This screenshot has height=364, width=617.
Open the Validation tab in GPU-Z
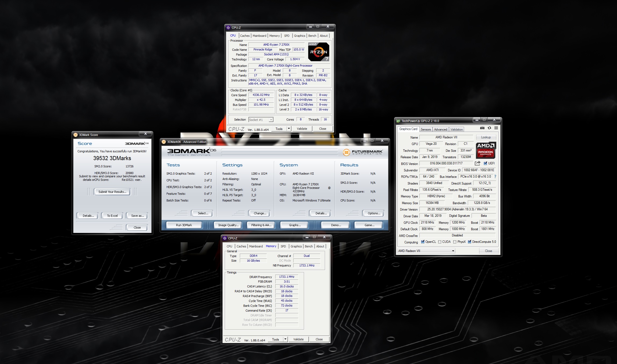click(456, 129)
